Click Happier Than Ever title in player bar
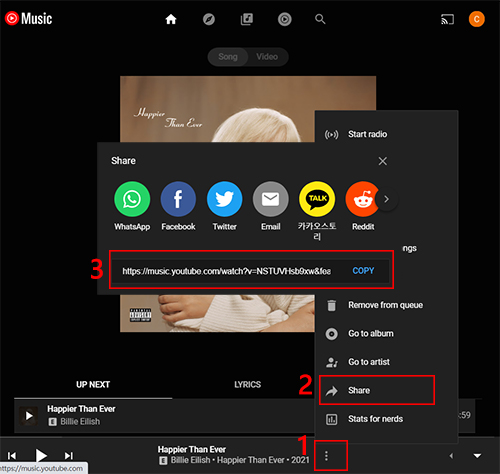 tap(192, 449)
